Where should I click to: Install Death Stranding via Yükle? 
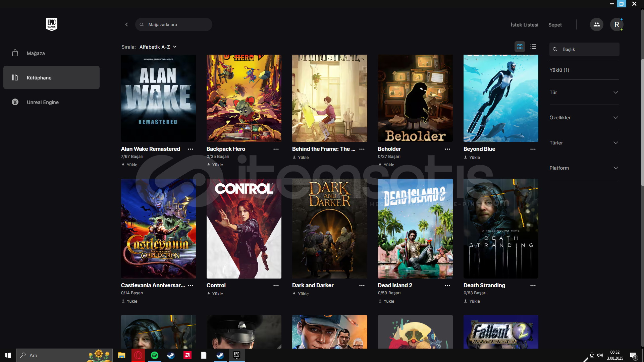click(472, 301)
